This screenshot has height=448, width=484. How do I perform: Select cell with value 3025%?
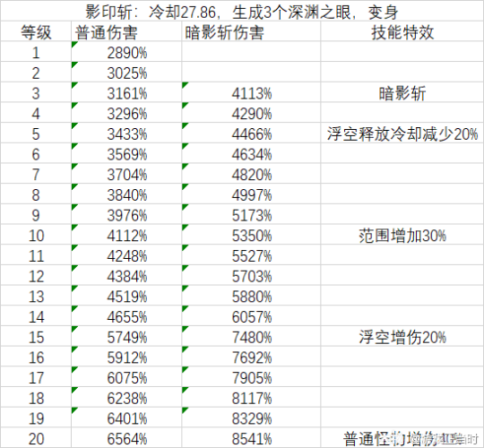(126, 72)
